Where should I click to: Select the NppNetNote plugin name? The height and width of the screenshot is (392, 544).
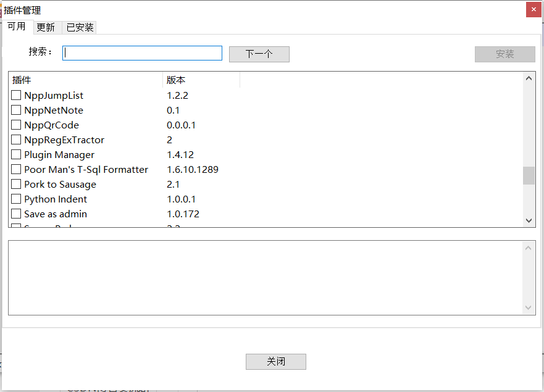pyautogui.click(x=54, y=111)
